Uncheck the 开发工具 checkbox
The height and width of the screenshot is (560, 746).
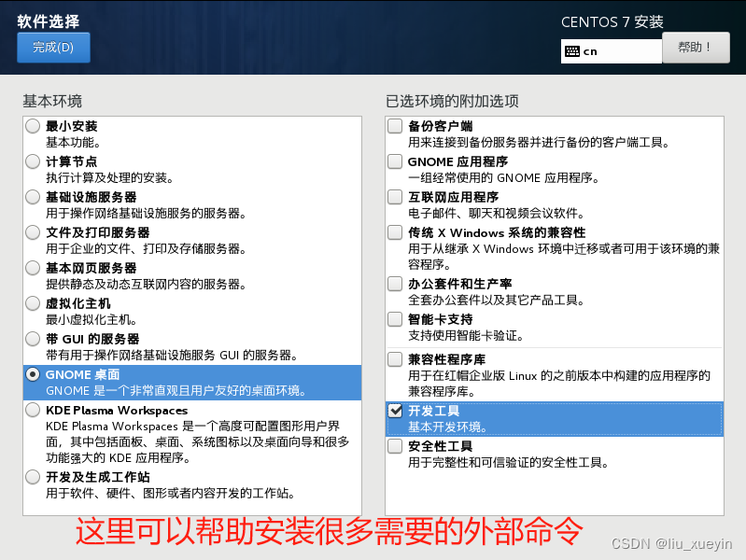point(395,411)
